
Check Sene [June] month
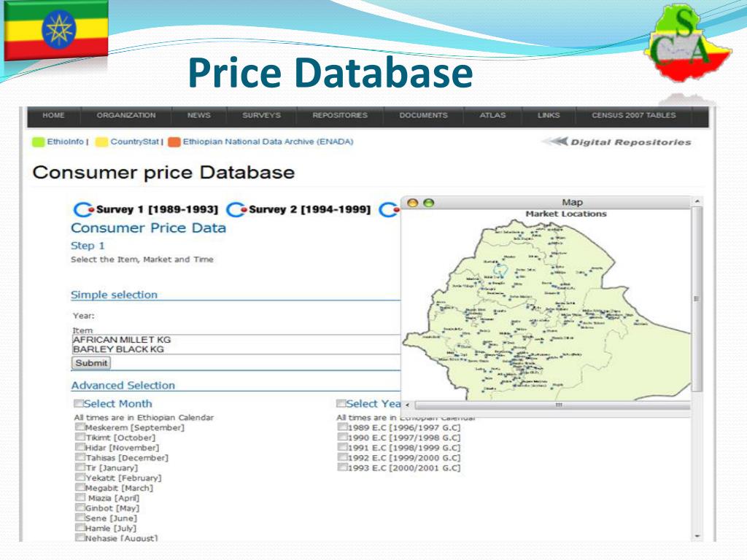click(80, 518)
